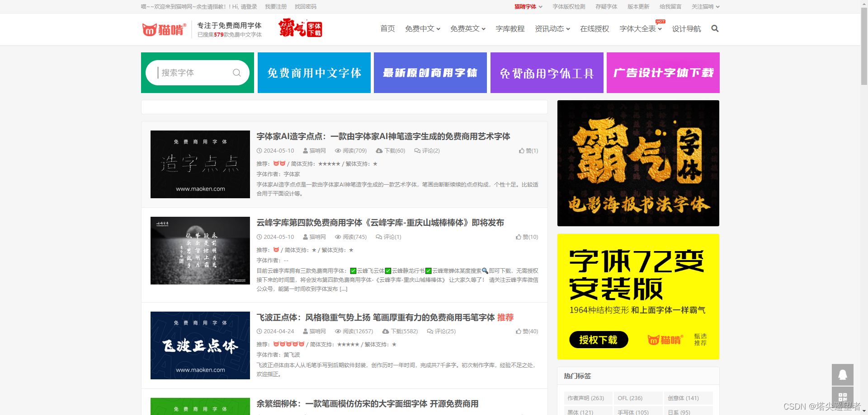Expand the 免费英文 menu
The image size is (868, 415).
point(468,28)
